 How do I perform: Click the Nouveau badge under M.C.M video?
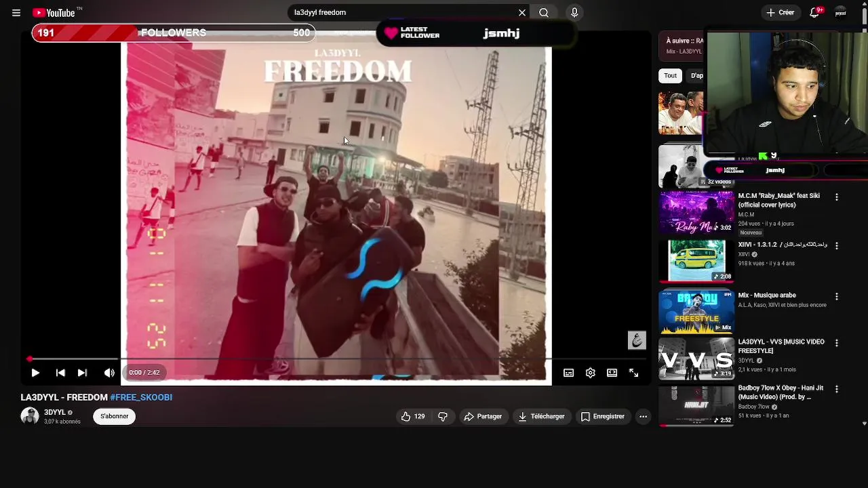(751, 232)
